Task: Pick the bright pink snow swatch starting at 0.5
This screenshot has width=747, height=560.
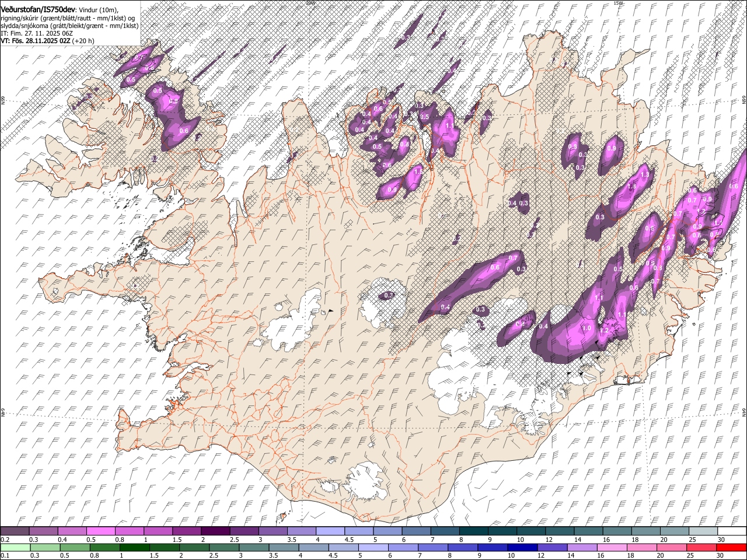Action: (x=100, y=531)
